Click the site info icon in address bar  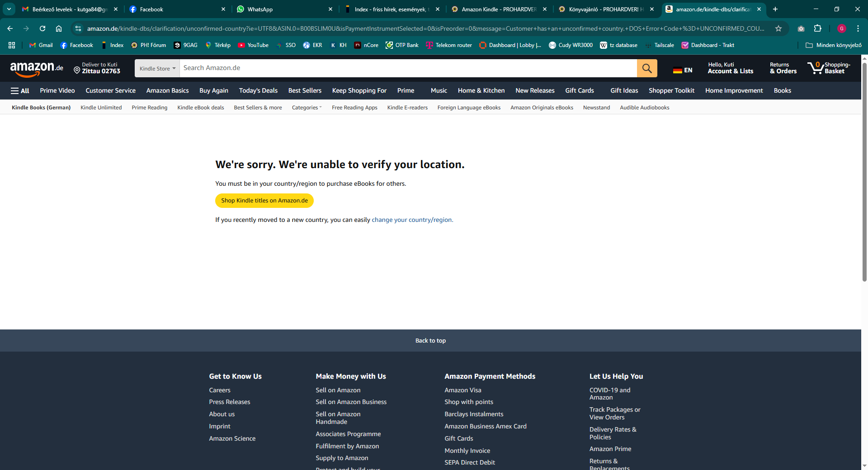(x=78, y=28)
